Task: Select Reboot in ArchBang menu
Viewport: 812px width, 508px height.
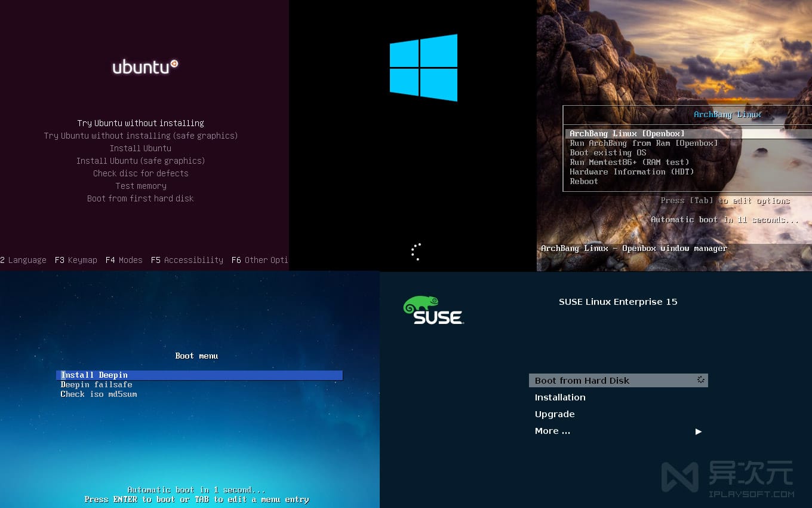Action: 584,181
